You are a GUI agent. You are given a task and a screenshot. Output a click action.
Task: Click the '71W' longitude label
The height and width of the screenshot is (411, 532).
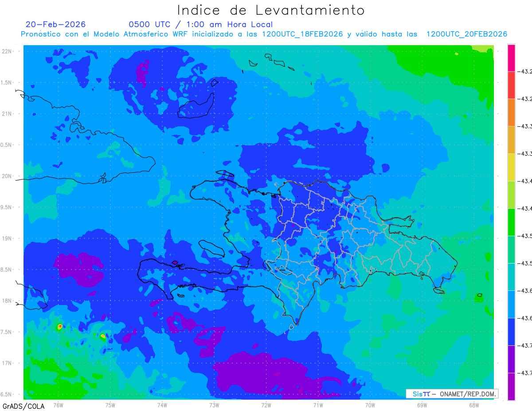click(x=318, y=405)
